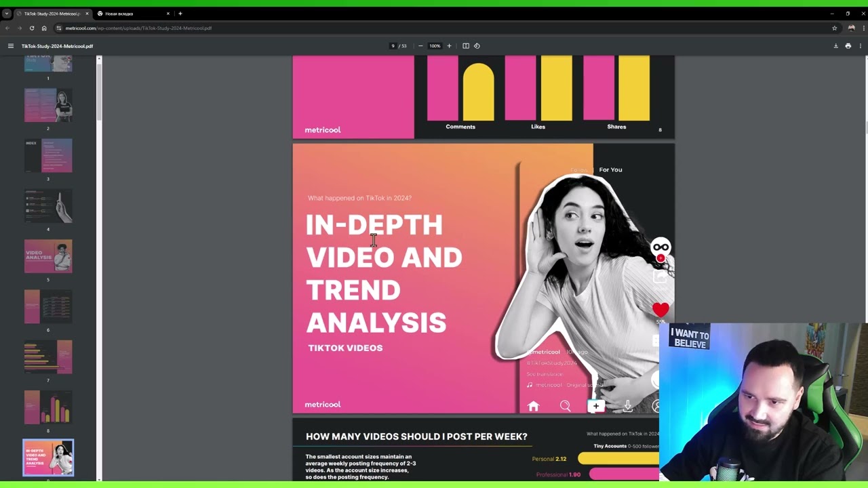The image size is (868, 488).
Task: Fit PDF to page
Action: (466, 46)
